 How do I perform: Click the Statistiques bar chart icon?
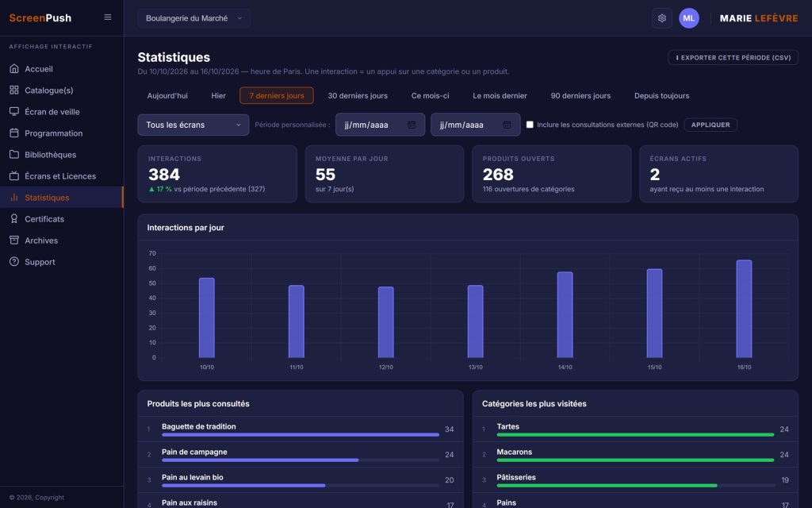(14, 198)
